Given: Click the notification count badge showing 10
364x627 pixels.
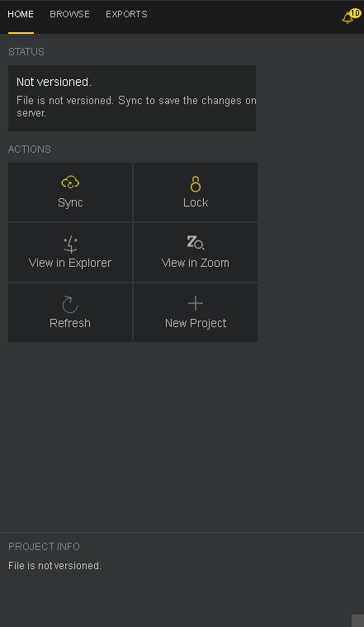Looking at the screenshot, I should (355, 13).
